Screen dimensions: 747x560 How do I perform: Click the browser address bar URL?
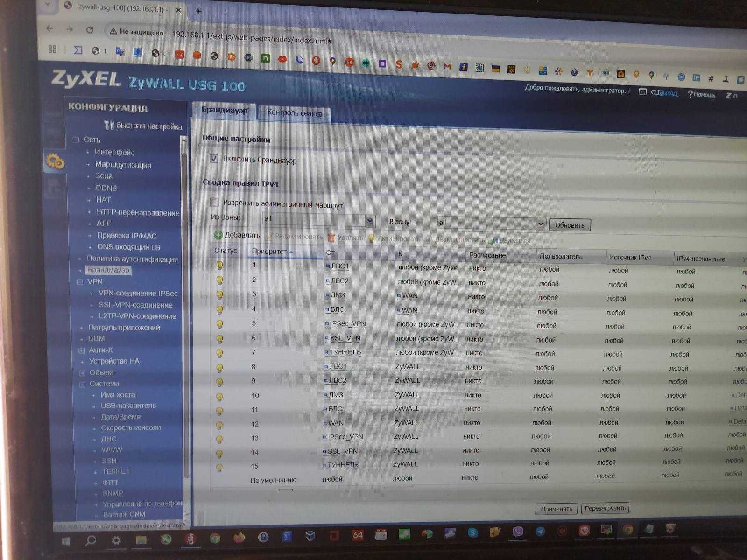pos(252,38)
